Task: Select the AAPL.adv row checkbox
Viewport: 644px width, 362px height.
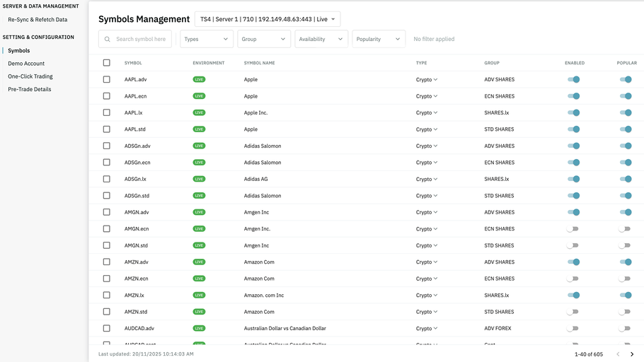Action: (107, 80)
